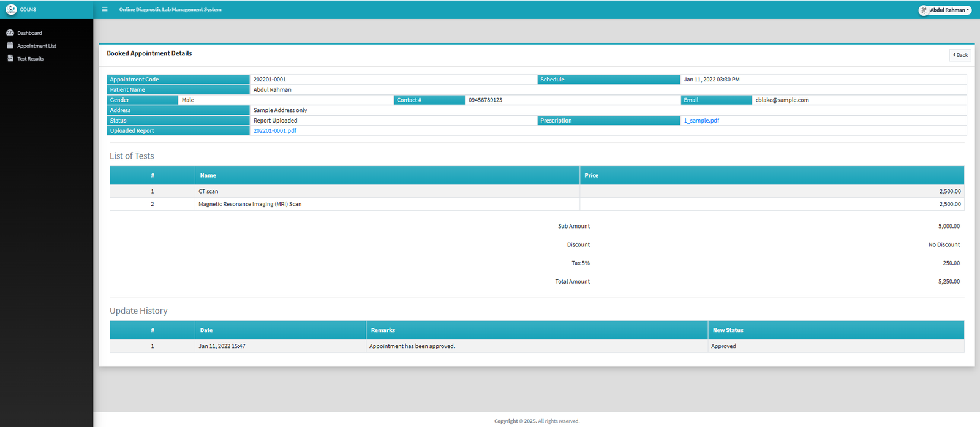Select the CT scan test row
The width and height of the screenshot is (980, 427).
click(208, 191)
